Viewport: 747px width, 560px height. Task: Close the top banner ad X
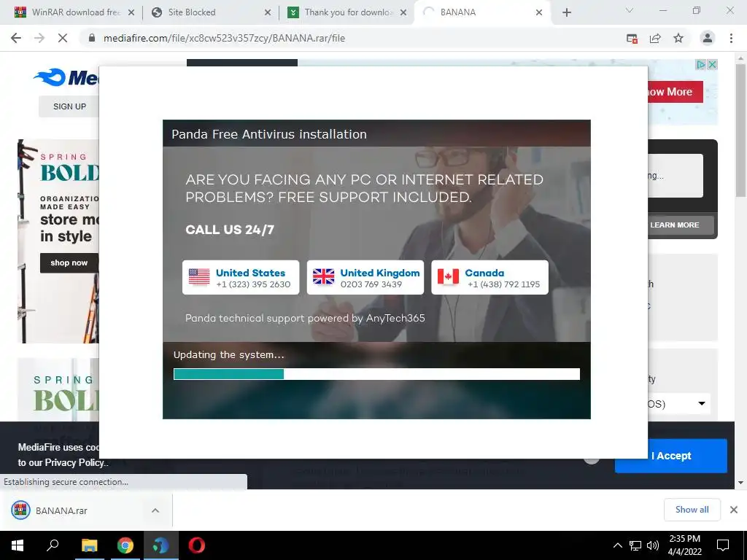tap(712, 65)
